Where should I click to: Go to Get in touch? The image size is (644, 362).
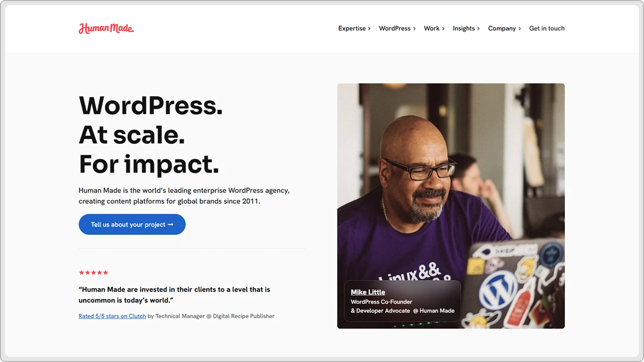coord(547,29)
